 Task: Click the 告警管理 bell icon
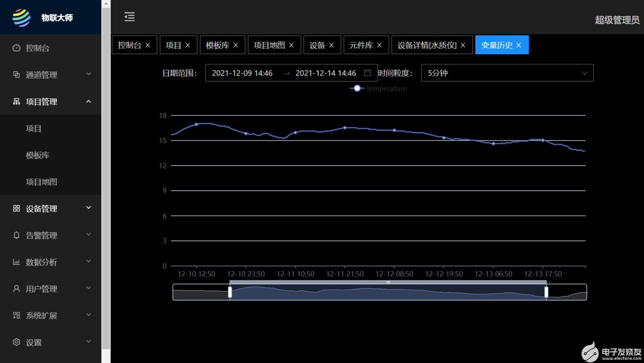point(17,235)
